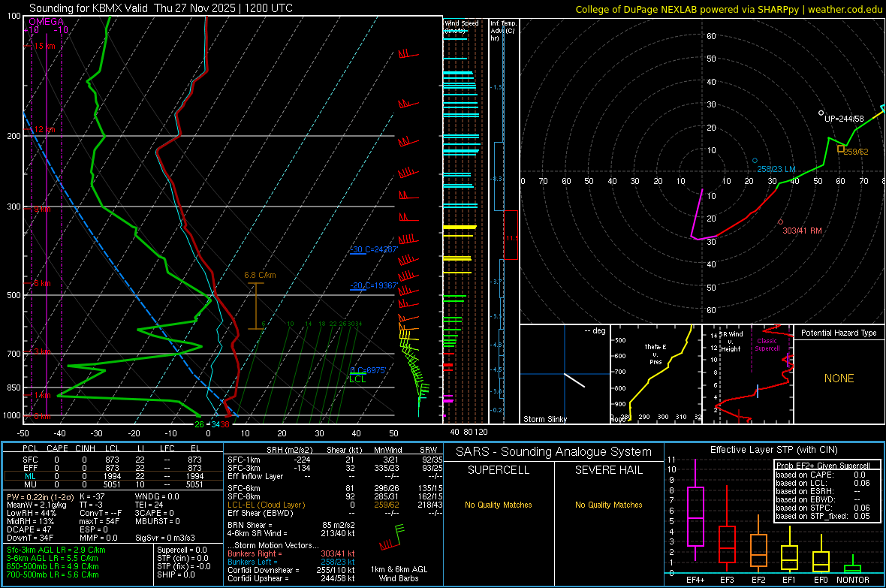Click the '0 C=6975'' freezing level label
The width and height of the screenshot is (886, 588).
369,370
